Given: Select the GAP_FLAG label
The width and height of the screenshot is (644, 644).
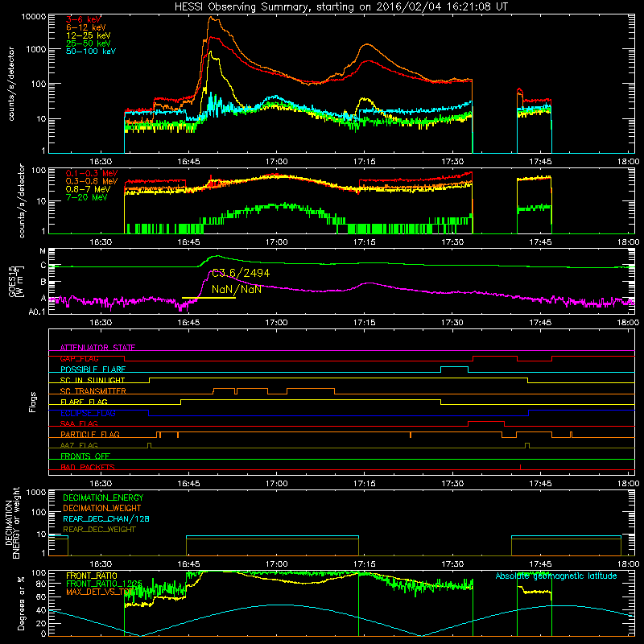Looking at the screenshot, I should click(x=79, y=358).
